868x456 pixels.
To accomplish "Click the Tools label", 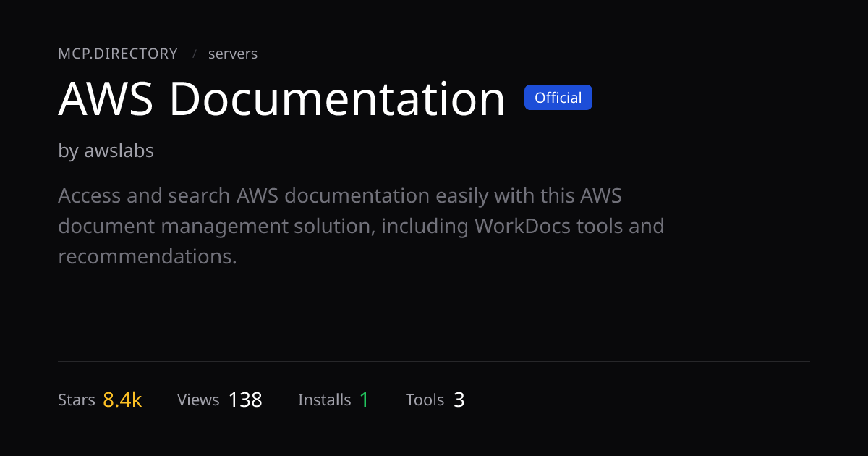I will coord(425,400).
